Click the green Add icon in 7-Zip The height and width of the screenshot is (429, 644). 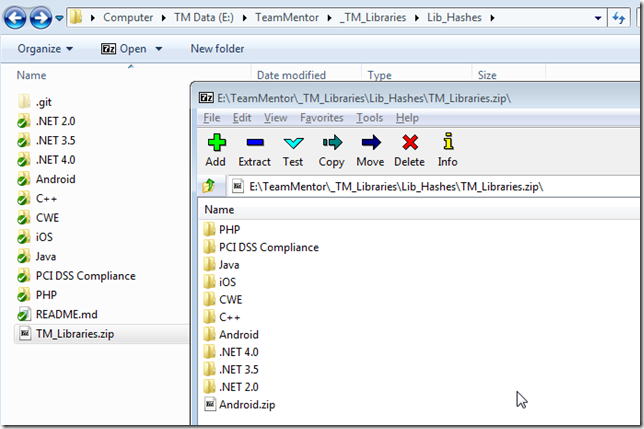point(215,145)
